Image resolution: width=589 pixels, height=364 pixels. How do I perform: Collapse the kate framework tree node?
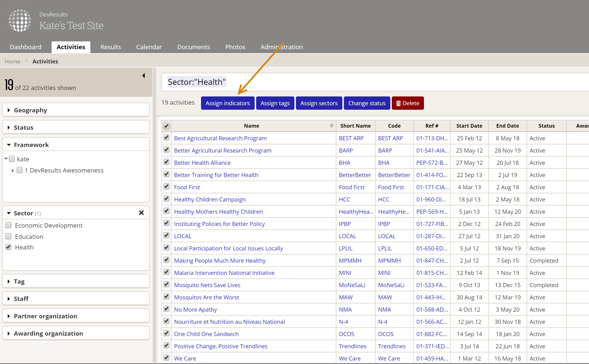pos(6,159)
